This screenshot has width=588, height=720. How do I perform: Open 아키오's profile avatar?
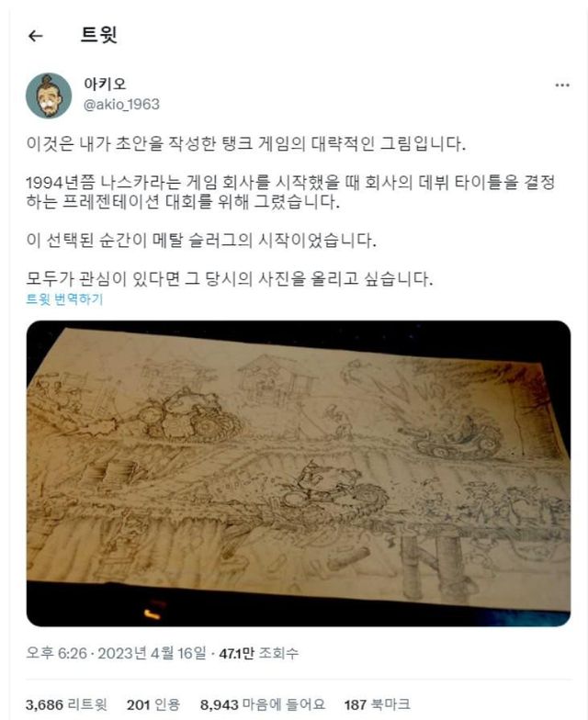pos(49,96)
